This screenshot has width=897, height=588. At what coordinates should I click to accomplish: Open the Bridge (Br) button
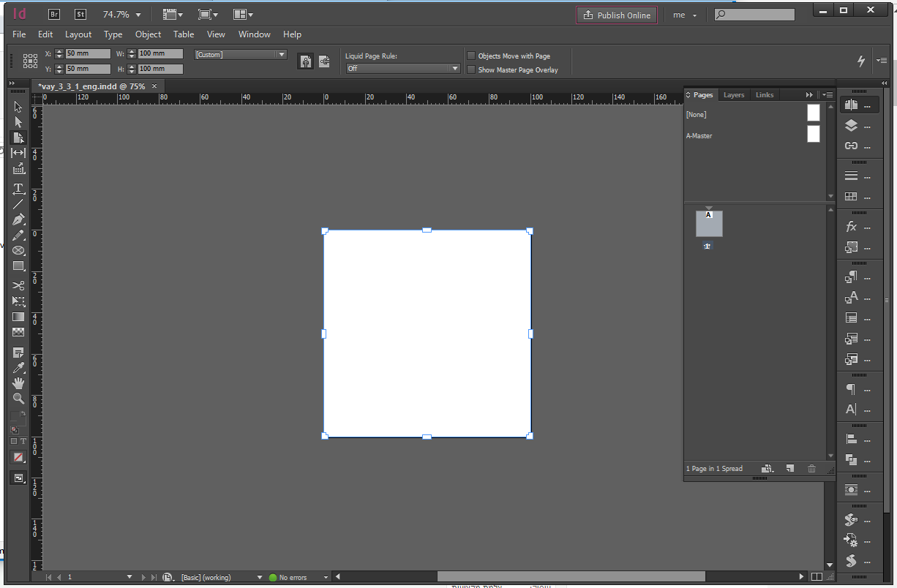pyautogui.click(x=54, y=14)
